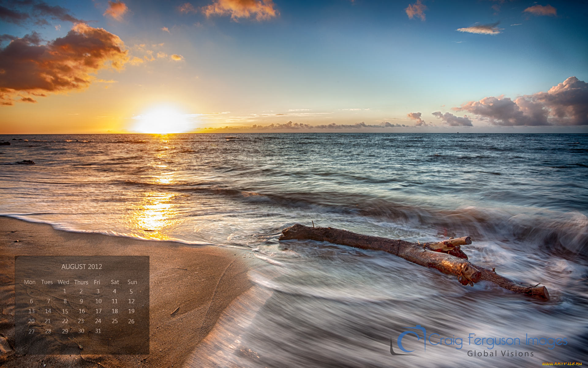The image size is (588, 368).
Task: Click date 12 in the calendar
Action: click(x=131, y=301)
